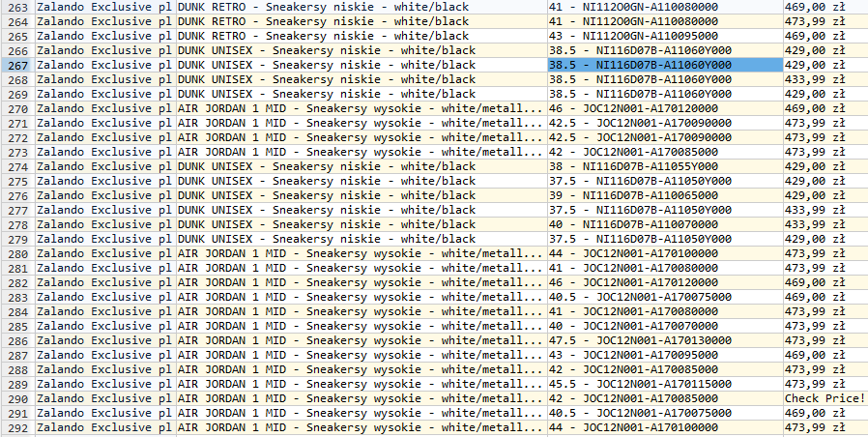
Task: Select row header 274
Action: tap(17, 166)
